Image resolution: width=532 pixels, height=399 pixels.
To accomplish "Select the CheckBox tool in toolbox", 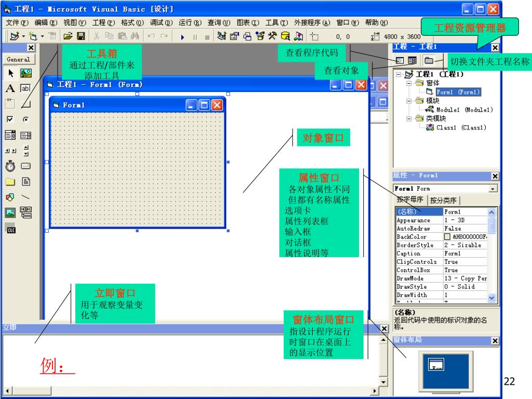I will (10, 119).
